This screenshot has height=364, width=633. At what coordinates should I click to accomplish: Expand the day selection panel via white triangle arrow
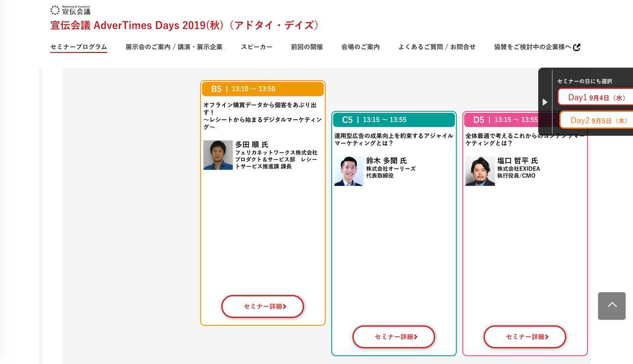(x=545, y=102)
